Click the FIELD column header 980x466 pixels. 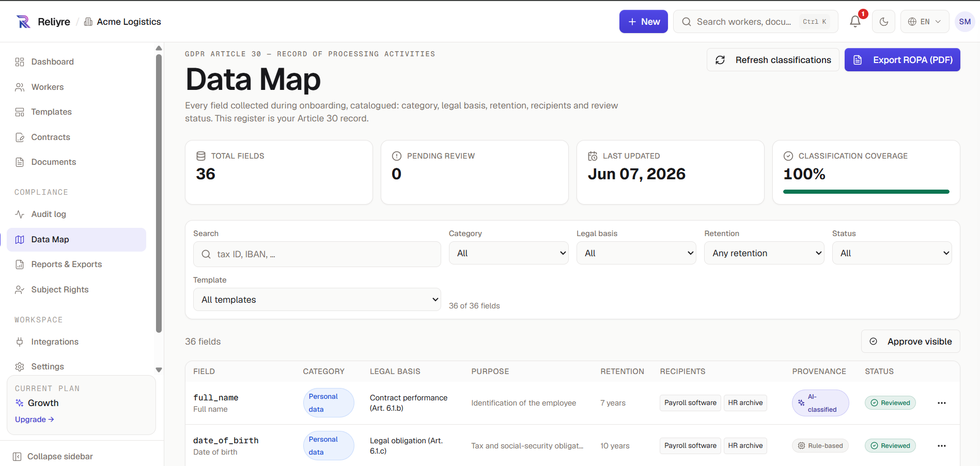tap(204, 371)
